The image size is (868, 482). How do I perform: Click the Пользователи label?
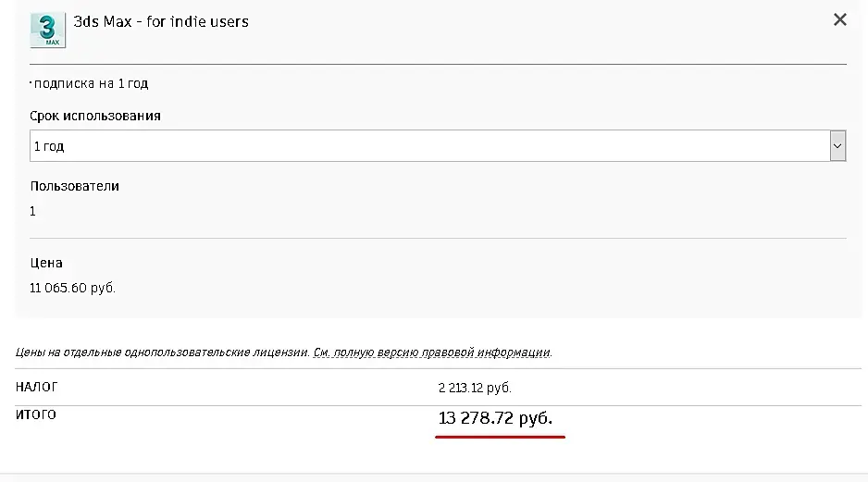[75, 186]
